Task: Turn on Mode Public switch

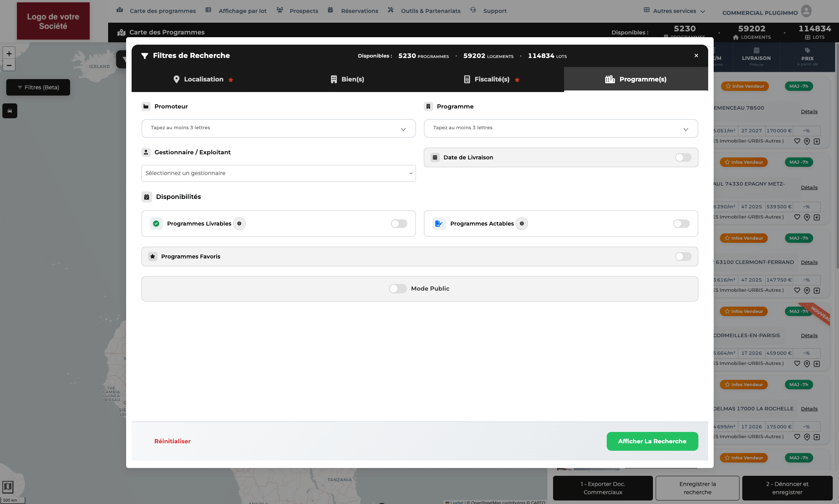Action: [398, 289]
